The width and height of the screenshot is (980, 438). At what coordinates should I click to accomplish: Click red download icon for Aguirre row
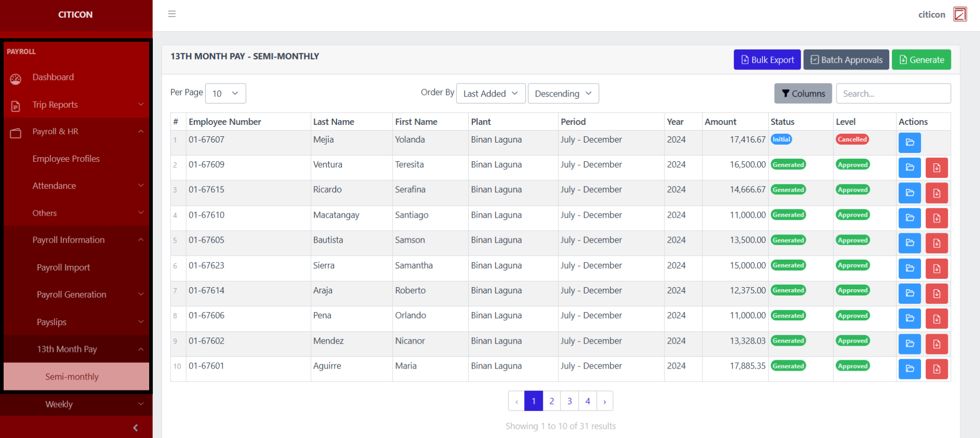936,369
